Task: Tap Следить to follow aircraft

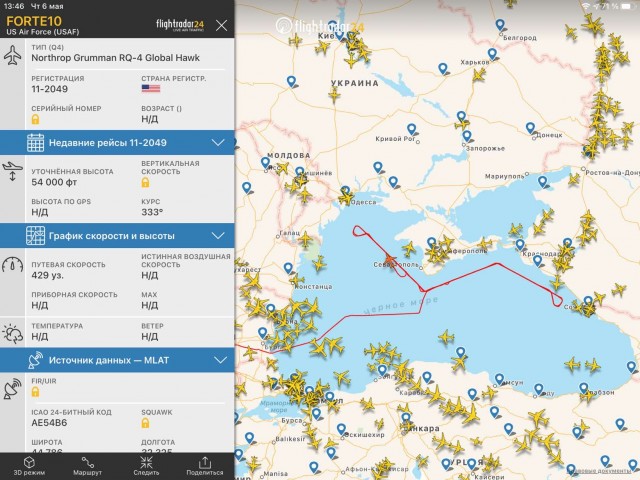Action: tap(146, 466)
